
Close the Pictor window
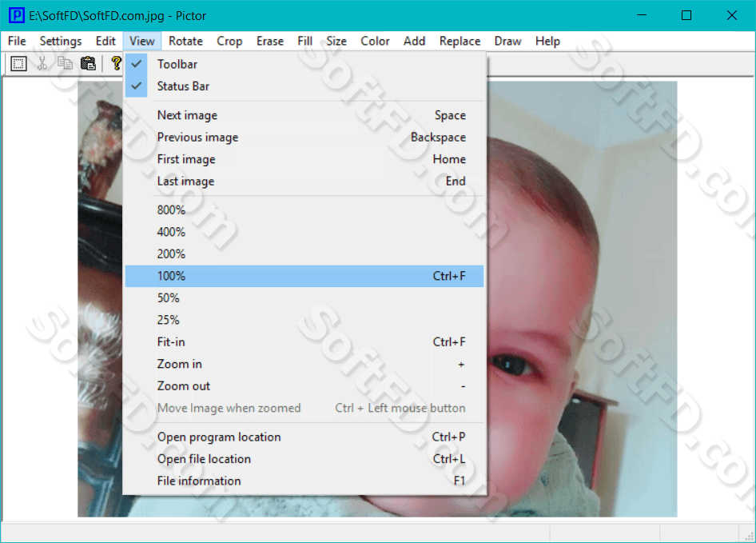732,15
